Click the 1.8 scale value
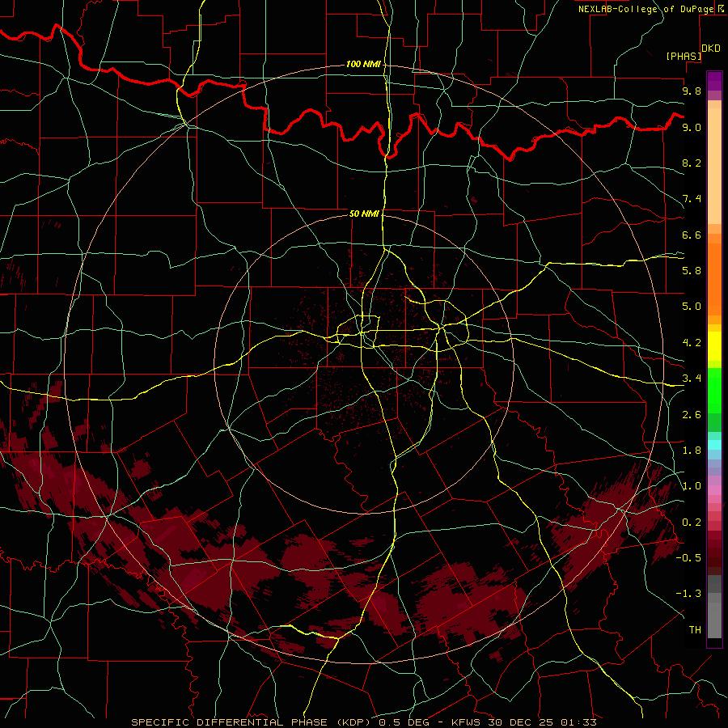 coord(692,451)
